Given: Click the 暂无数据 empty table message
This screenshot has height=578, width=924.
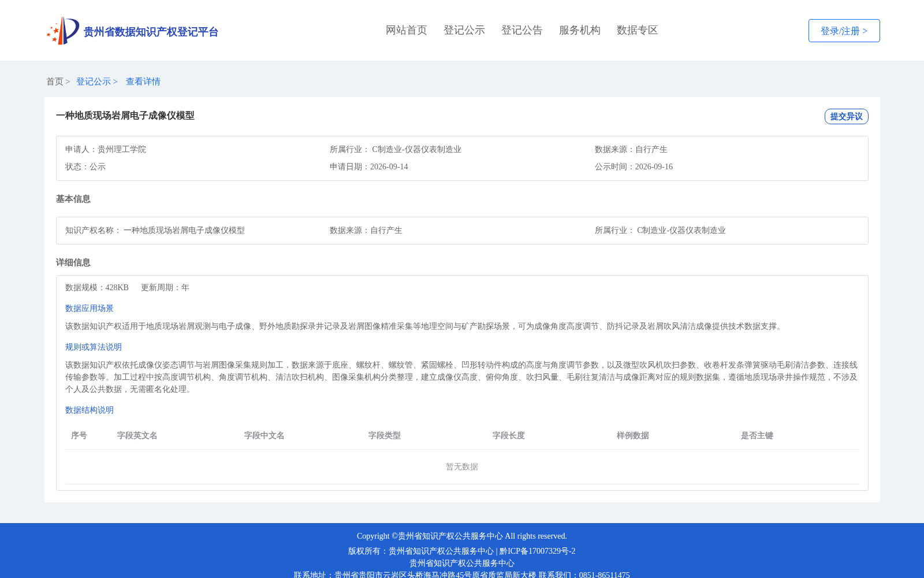Looking at the screenshot, I should (x=462, y=466).
